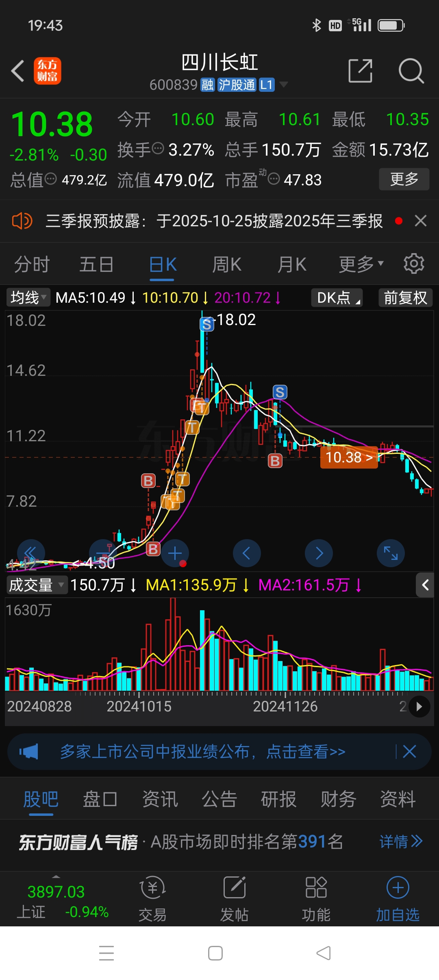This screenshot has height=980, width=439.
Task: Switch to 月K chart tab
Action: [x=291, y=264]
